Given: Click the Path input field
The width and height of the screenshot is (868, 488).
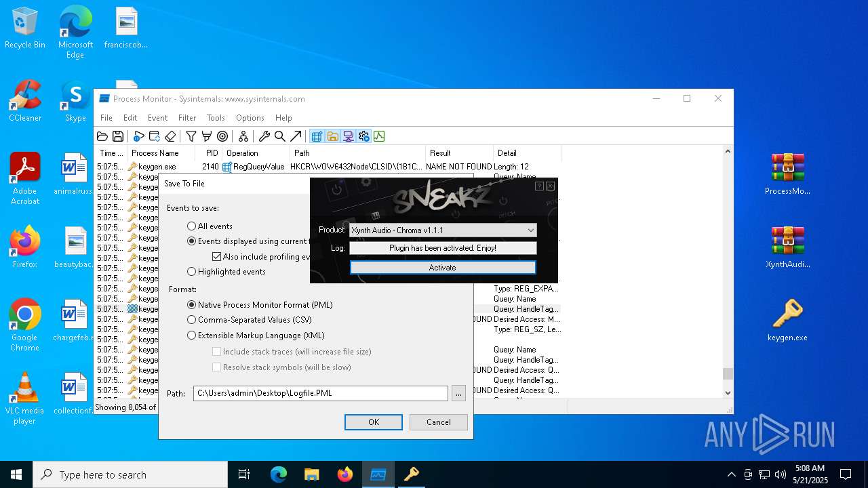Looking at the screenshot, I should click(321, 393).
